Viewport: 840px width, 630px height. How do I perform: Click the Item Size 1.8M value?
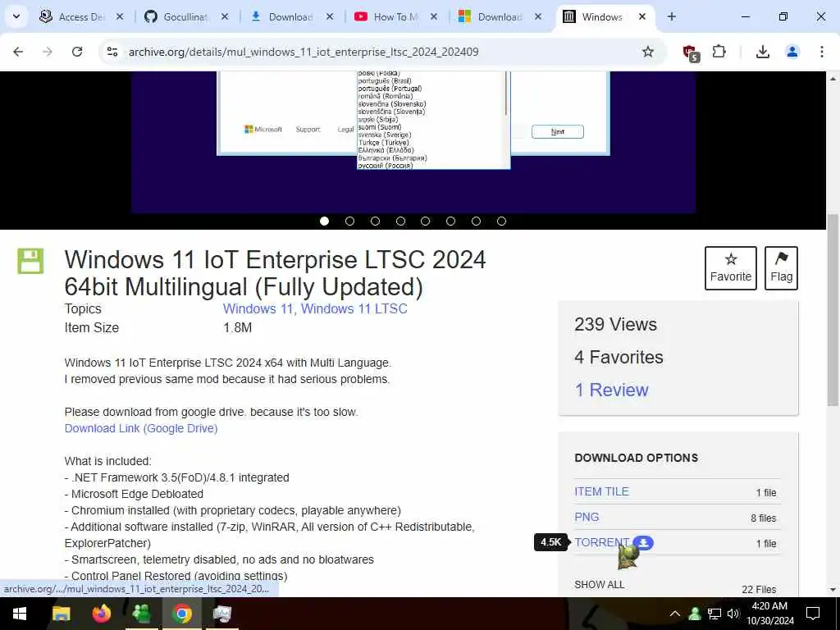[237, 328]
